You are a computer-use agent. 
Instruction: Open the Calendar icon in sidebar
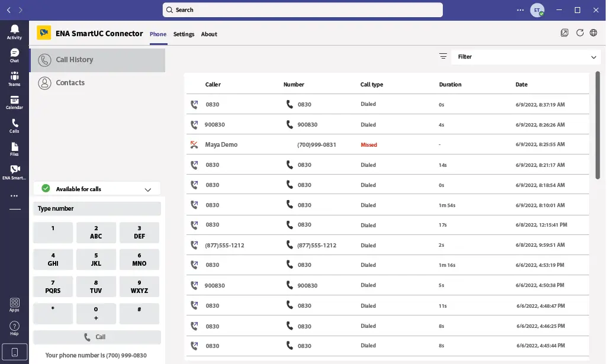14,101
